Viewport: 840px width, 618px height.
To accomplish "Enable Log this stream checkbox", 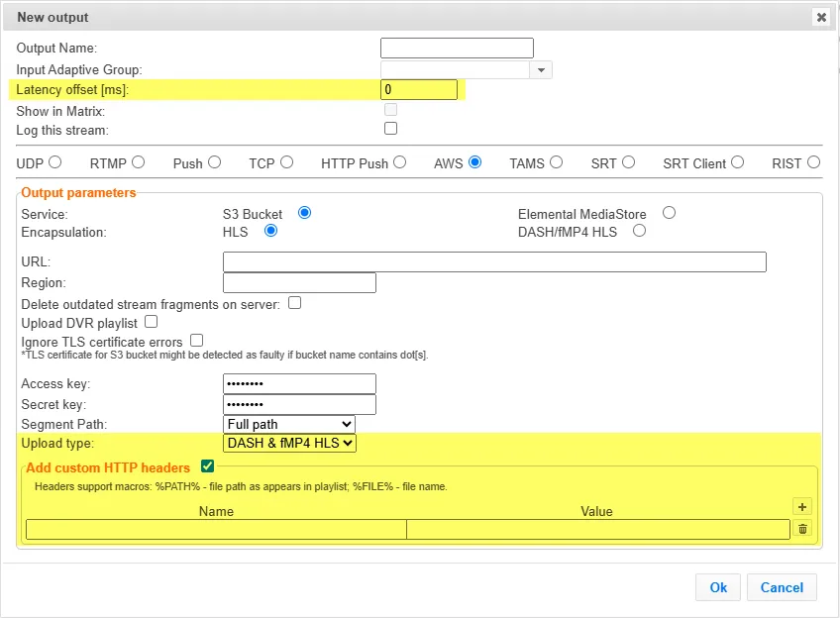I will (x=390, y=129).
